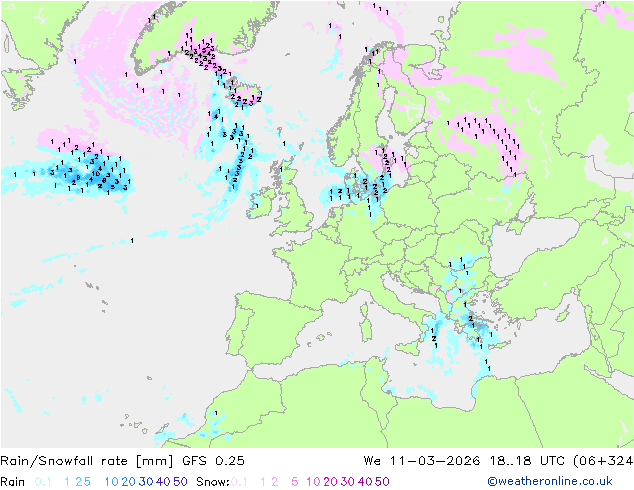634x490 pixels.
Task: Click the 'GFS 0.25' model label
Action: [x=213, y=461]
